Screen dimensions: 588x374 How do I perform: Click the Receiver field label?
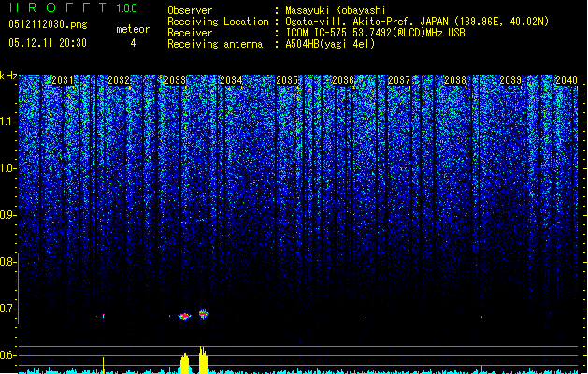click(190, 33)
